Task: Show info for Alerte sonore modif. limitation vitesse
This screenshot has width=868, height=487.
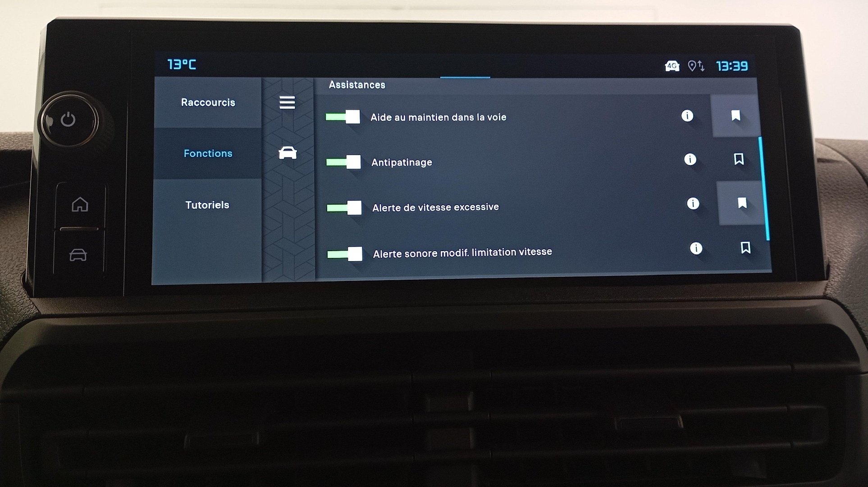Action: [x=696, y=248]
